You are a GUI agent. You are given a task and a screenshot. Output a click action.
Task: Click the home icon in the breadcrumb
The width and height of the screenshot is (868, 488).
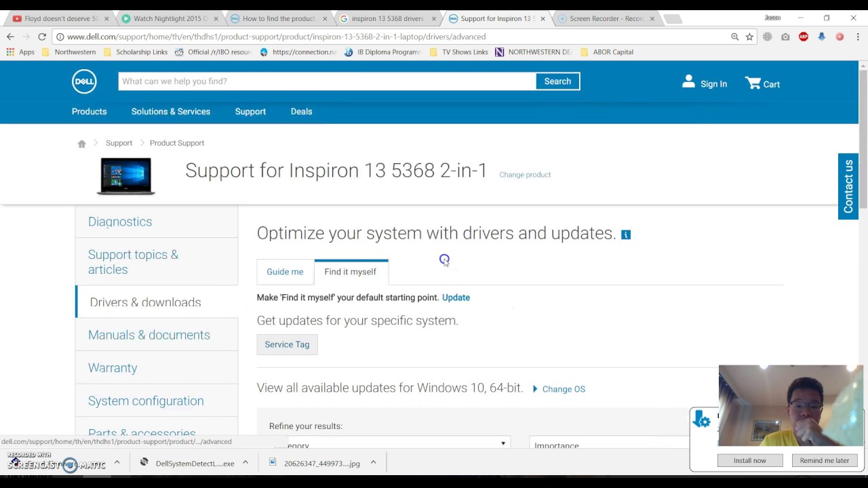tap(81, 143)
